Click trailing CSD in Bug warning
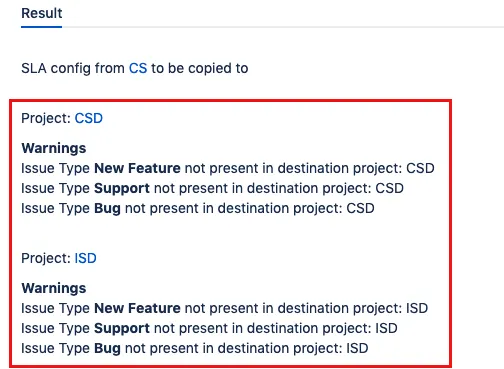Viewport: 504px width, 369px height. point(360,208)
